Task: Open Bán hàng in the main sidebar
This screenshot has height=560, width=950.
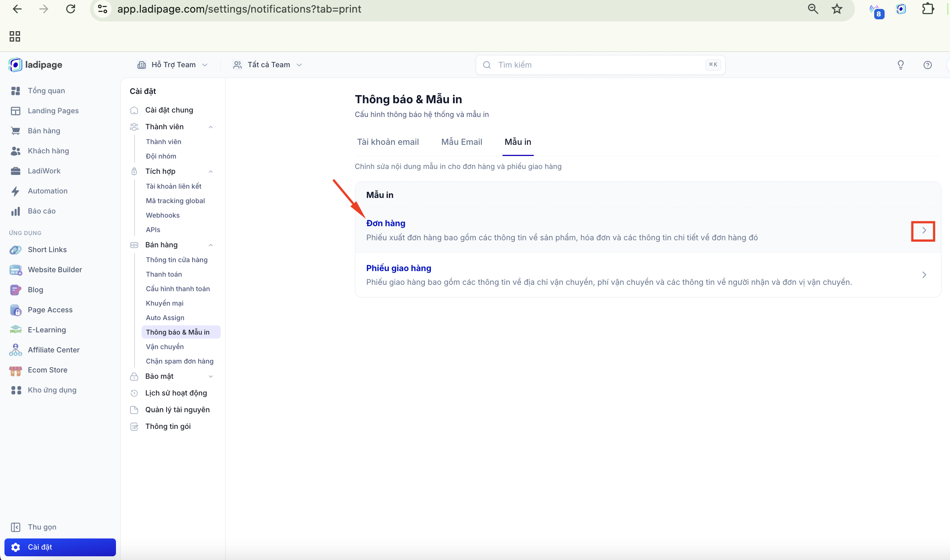Action: pyautogui.click(x=44, y=131)
